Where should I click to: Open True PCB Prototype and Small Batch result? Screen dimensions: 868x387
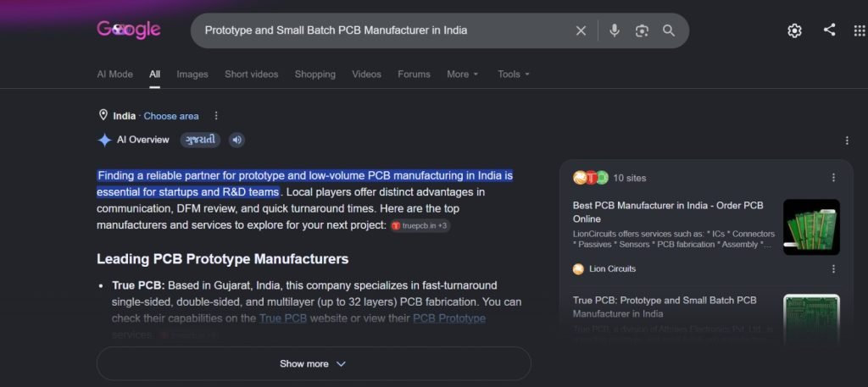665,307
